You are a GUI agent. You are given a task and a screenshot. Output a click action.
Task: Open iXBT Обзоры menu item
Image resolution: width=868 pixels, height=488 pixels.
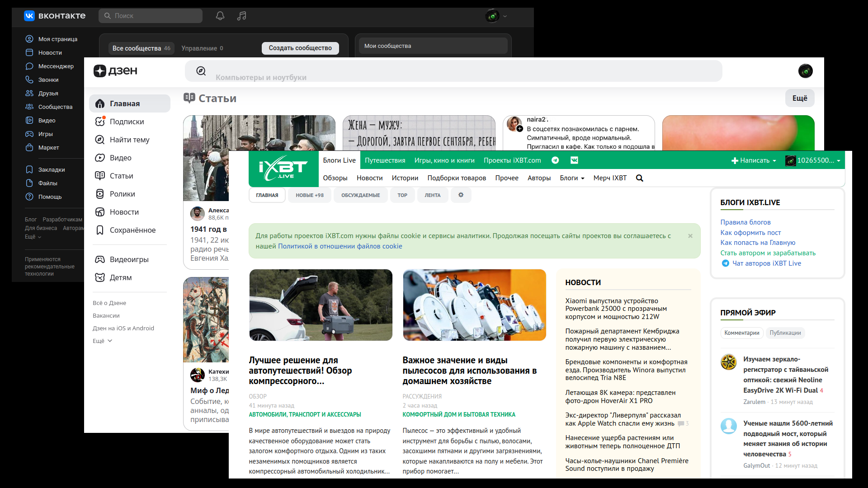(335, 178)
